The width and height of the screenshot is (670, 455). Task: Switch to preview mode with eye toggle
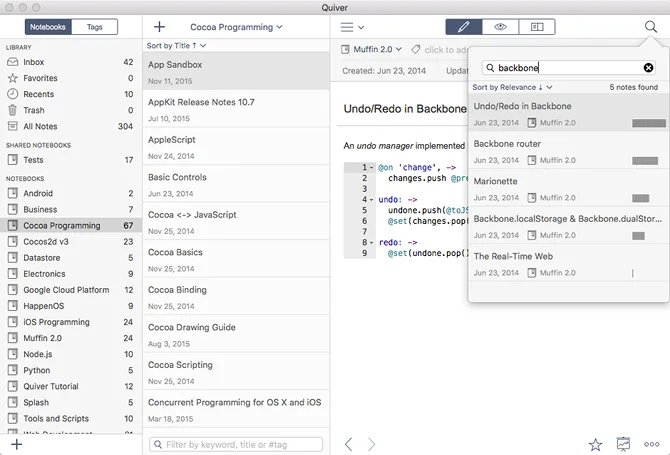pos(500,27)
